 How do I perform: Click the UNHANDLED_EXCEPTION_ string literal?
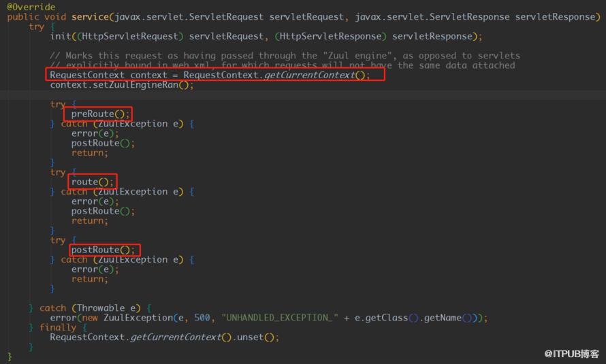point(280,318)
